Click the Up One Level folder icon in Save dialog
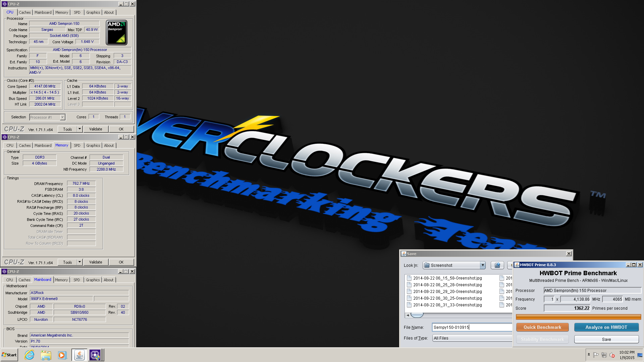The height and width of the screenshot is (362, 644). pyautogui.click(x=497, y=265)
